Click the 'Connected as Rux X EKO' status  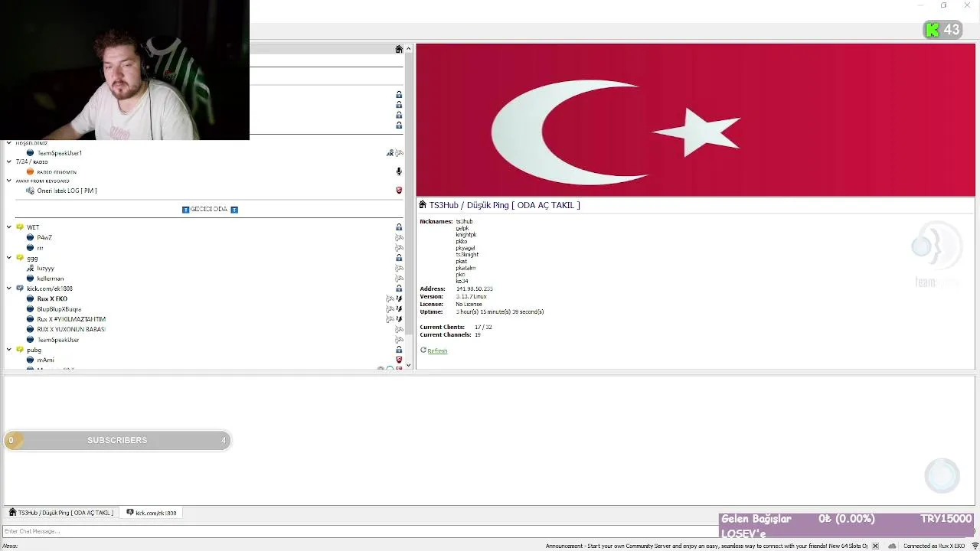pyautogui.click(x=934, y=546)
